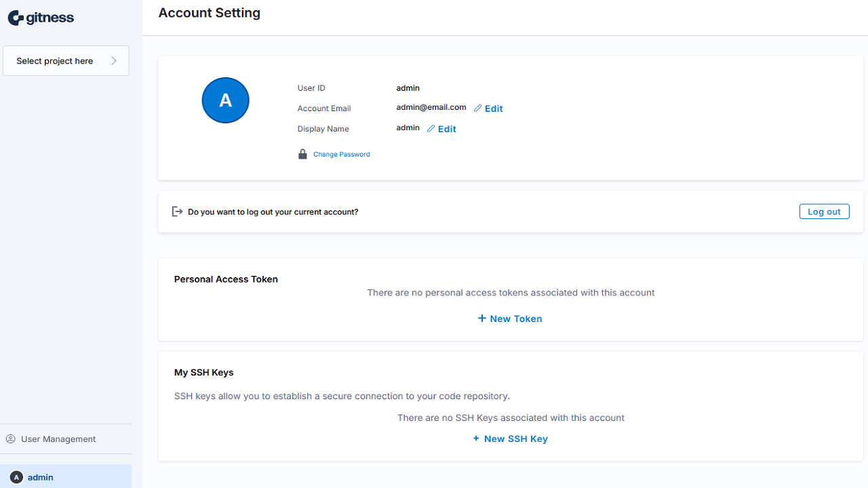
Task: Click the Gitness logo
Action: [41, 18]
